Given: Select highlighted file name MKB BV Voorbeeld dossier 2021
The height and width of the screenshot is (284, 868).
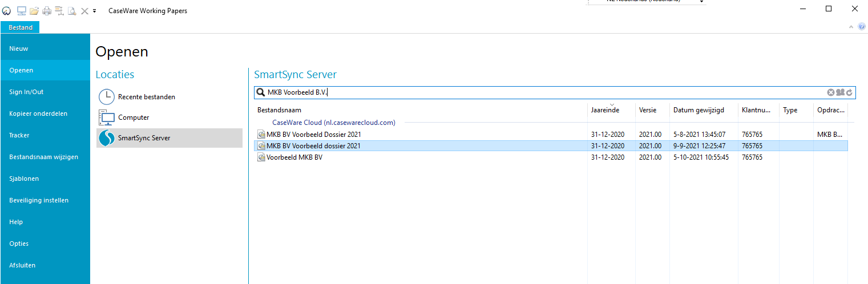Looking at the screenshot, I should point(313,146).
